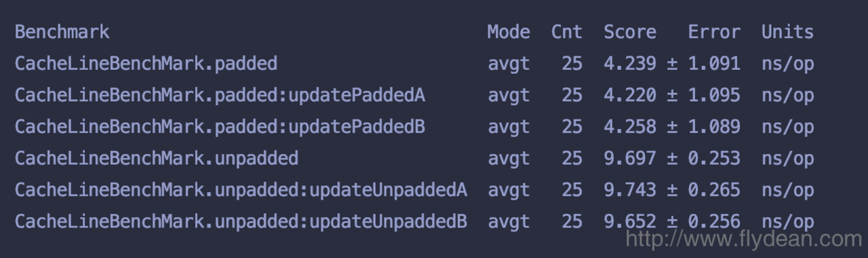Select CacheLineBenchMark.padded row name
The height and width of the screenshot is (258, 868).
click(146, 64)
